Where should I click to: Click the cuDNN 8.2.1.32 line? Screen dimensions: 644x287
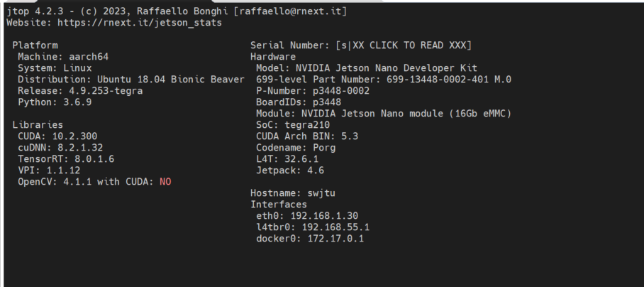pyautogui.click(x=60, y=148)
